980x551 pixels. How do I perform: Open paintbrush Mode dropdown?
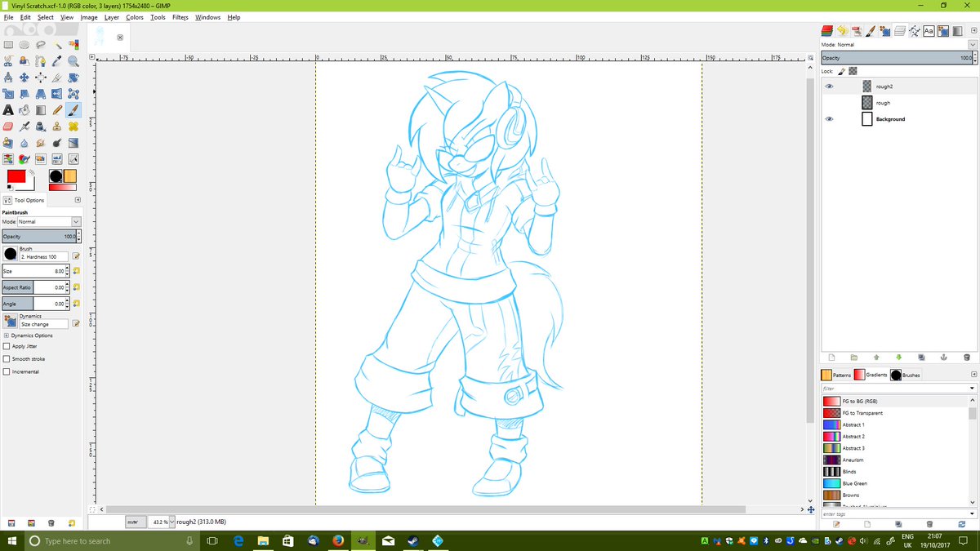(49, 221)
